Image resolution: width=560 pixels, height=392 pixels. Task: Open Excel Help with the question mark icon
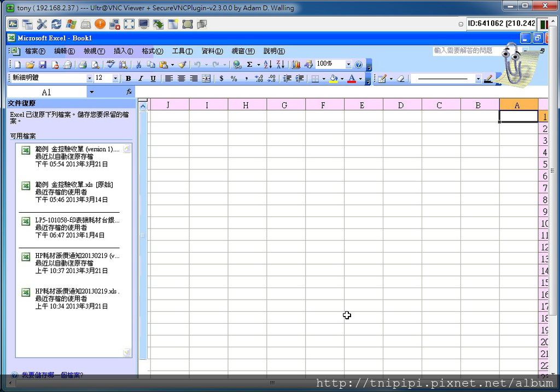pyautogui.click(x=359, y=65)
